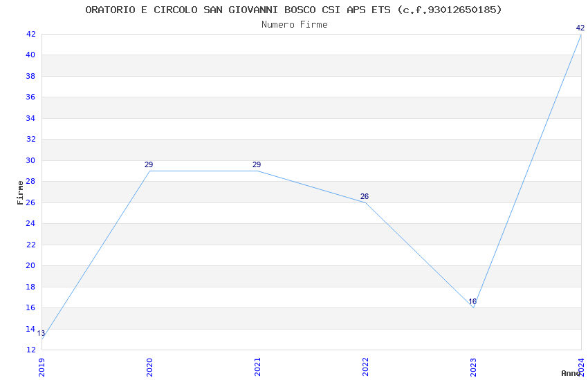Click the y-axis tick value 26

pos(30,202)
